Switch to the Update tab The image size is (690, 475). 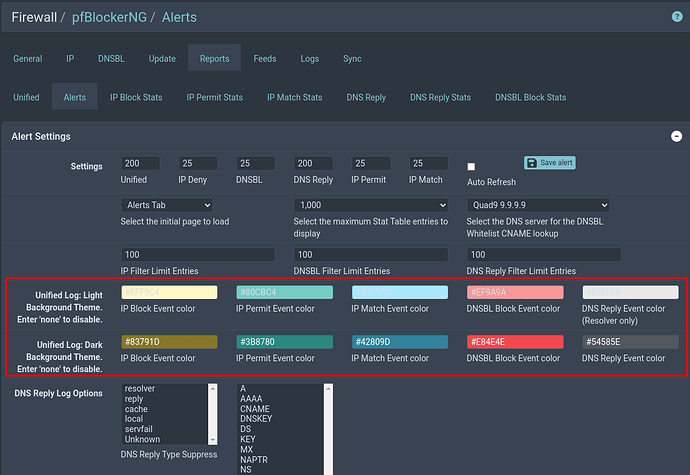162,59
